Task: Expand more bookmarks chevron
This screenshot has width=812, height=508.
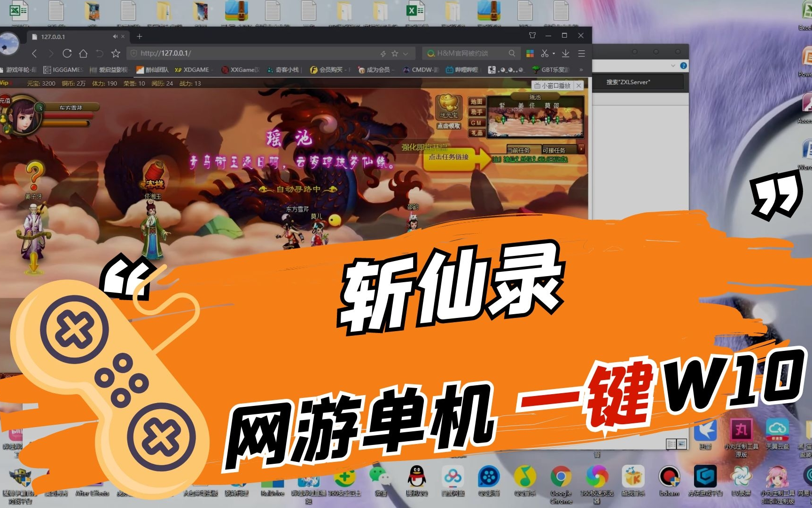Action: [x=581, y=70]
